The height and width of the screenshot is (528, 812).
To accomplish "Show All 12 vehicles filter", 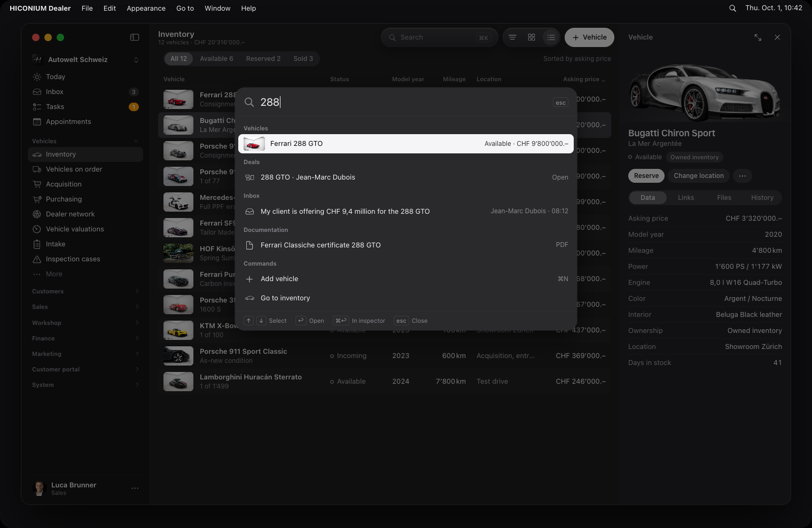I will [x=179, y=59].
